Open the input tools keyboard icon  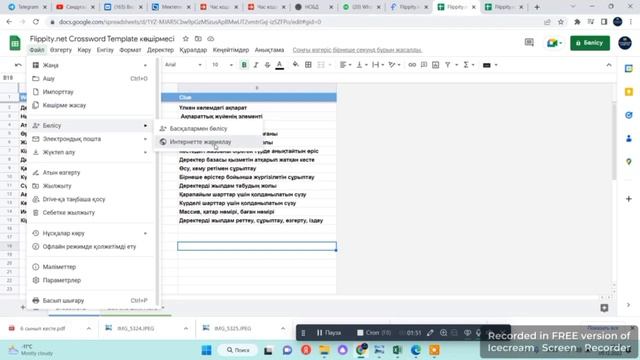pos(487,65)
